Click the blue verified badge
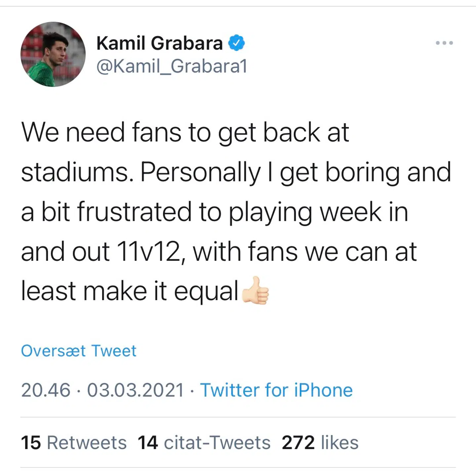The height and width of the screenshot is (472, 476). pyautogui.click(x=236, y=43)
